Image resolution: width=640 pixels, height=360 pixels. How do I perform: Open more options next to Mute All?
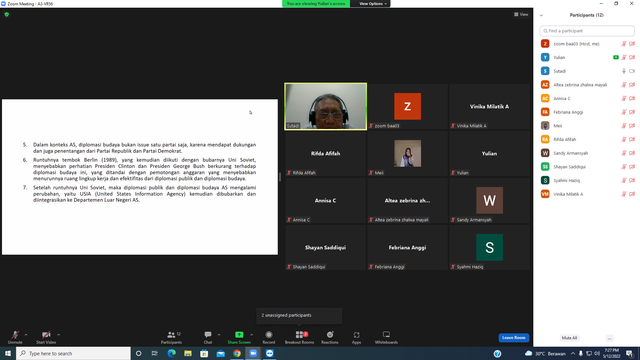click(609, 338)
